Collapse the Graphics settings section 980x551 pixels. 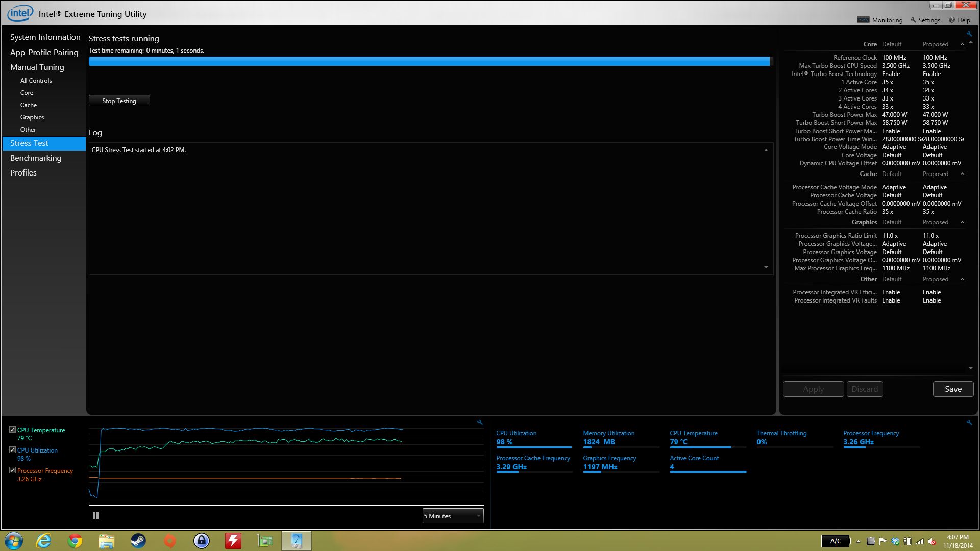tap(962, 222)
